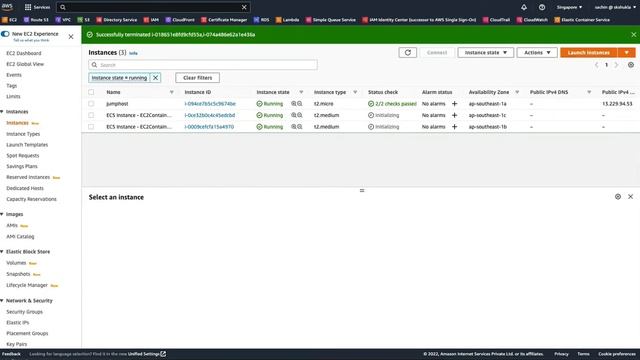The image size is (640, 360).
Task: Open the Services grid menu
Action: coord(37,7)
